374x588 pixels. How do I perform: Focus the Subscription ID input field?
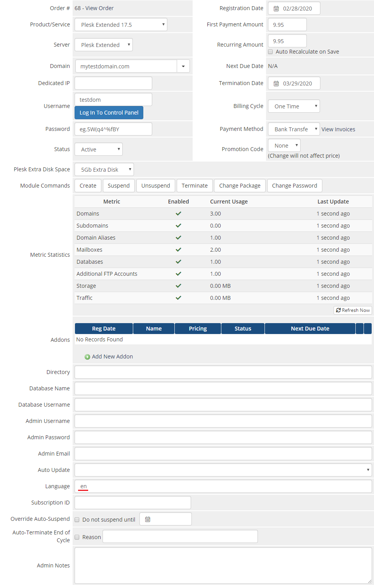[133, 503]
